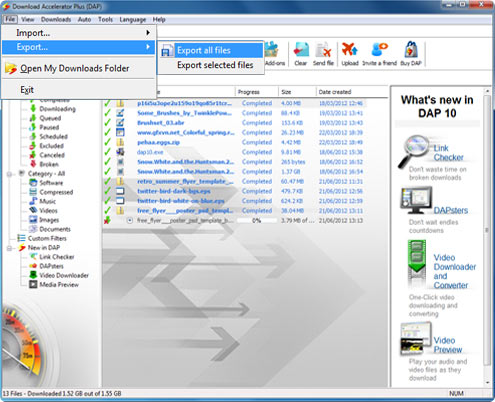Open the Video Downloader and Converter link
Image resolution: width=495 pixels, height=402 pixels.
(x=455, y=271)
